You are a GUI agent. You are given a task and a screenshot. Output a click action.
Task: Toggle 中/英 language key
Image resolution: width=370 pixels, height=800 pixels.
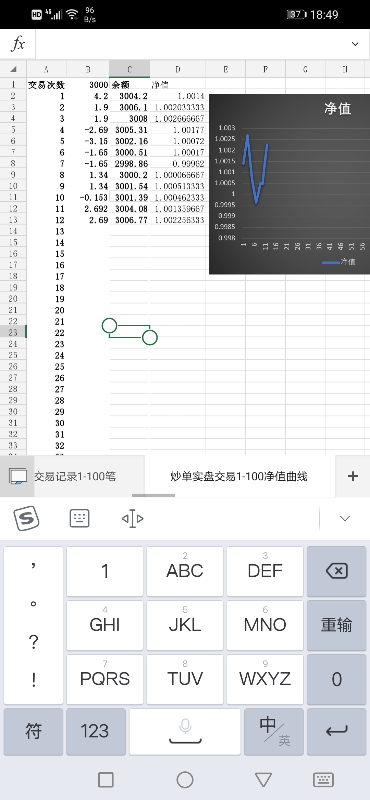tap(274, 732)
